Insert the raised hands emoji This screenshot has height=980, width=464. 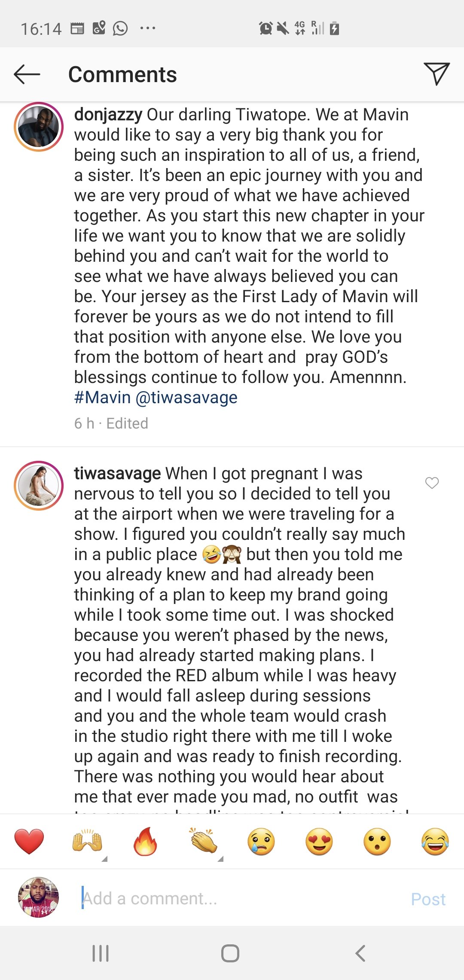[x=87, y=841]
